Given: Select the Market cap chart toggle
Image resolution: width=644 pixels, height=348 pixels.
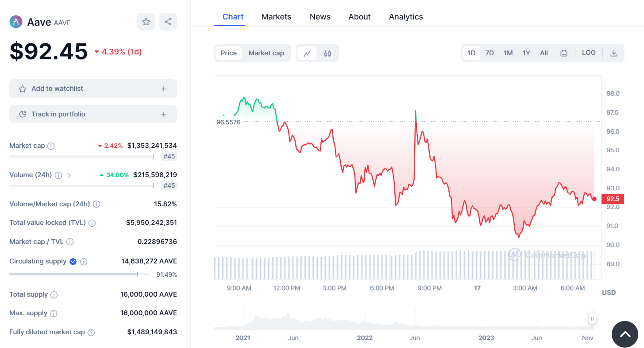Looking at the screenshot, I should [266, 53].
